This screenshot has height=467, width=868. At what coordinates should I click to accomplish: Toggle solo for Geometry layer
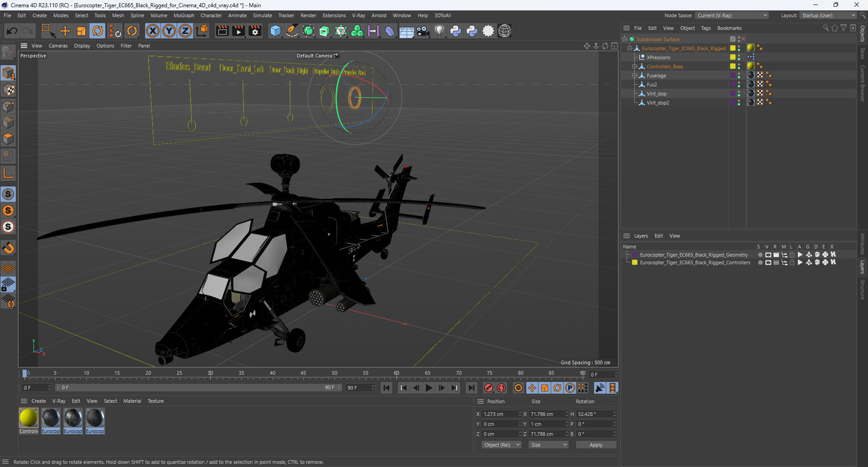tap(760, 255)
